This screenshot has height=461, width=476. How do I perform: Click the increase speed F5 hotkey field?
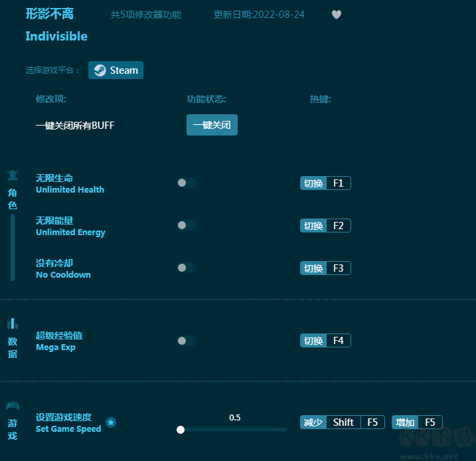point(430,422)
